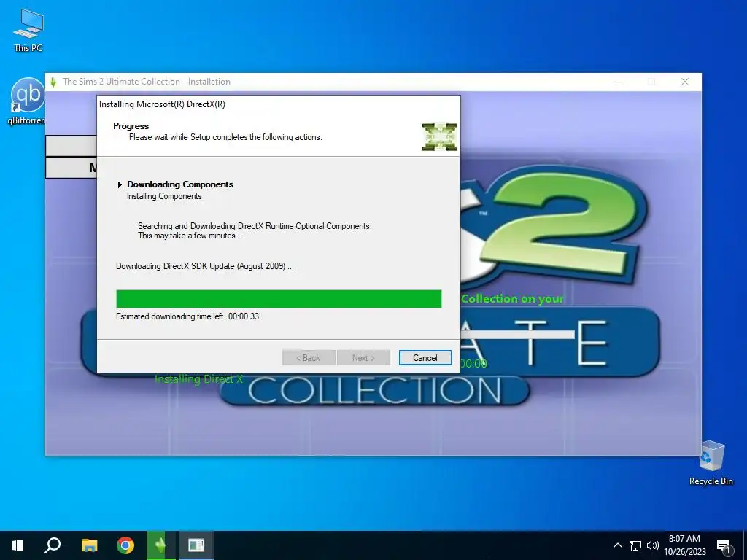Click 'Please wait while Setup completes' text
Image resolution: width=747 pixels, height=560 pixels.
pos(225,137)
